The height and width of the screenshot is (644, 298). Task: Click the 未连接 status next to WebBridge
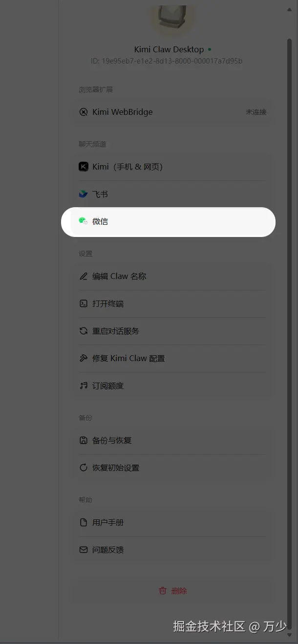point(256,112)
